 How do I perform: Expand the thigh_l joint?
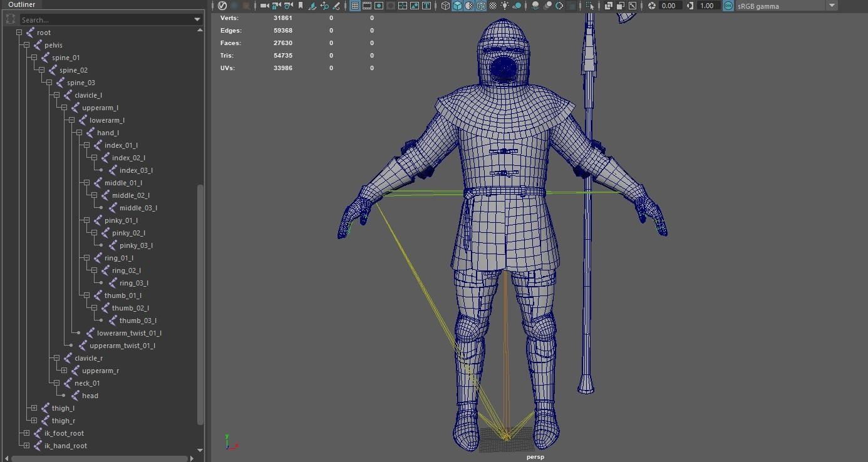34,408
